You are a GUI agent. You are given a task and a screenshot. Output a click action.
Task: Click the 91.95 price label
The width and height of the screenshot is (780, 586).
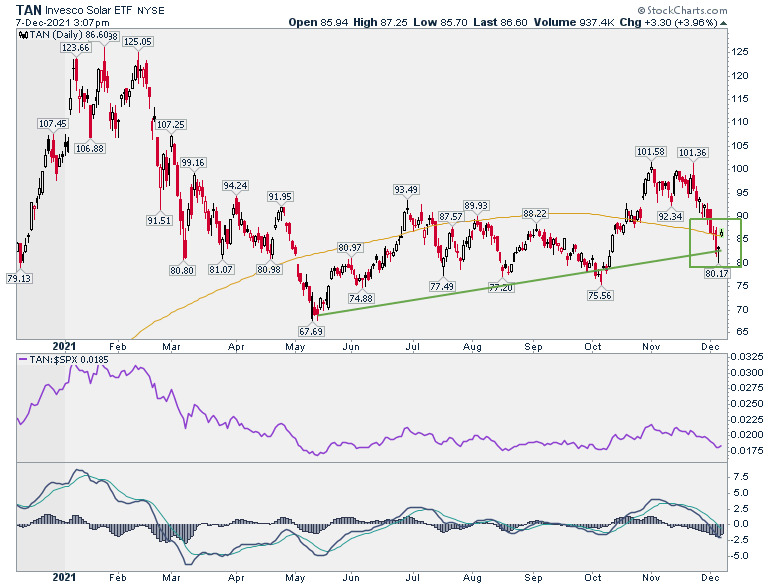pyautogui.click(x=280, y=196)
